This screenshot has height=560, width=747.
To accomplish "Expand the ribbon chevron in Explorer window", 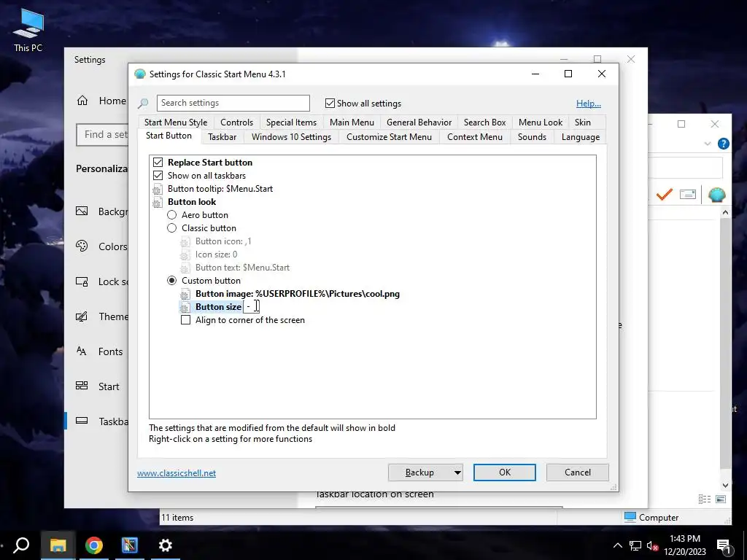I will (708, 144).
